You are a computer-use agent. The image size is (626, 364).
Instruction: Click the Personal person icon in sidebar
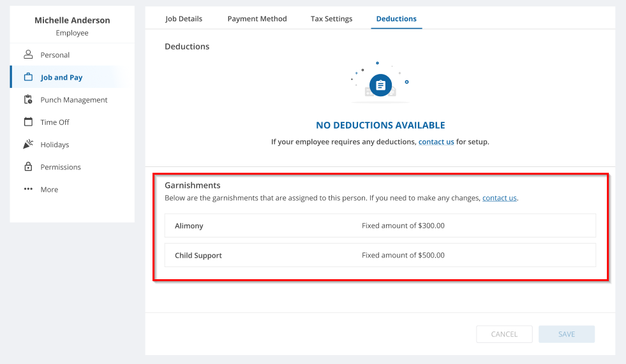28,54
